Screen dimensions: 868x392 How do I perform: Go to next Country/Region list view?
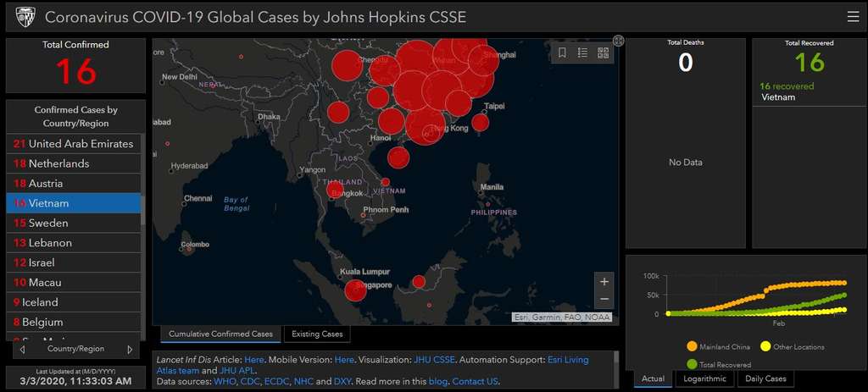click(130, 350)
